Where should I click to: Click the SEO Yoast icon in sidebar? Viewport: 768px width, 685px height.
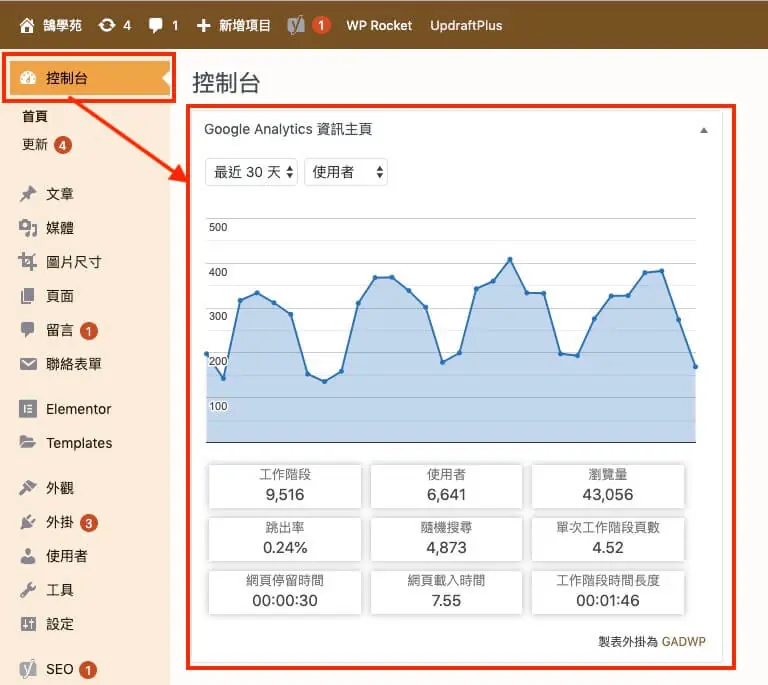28,669
